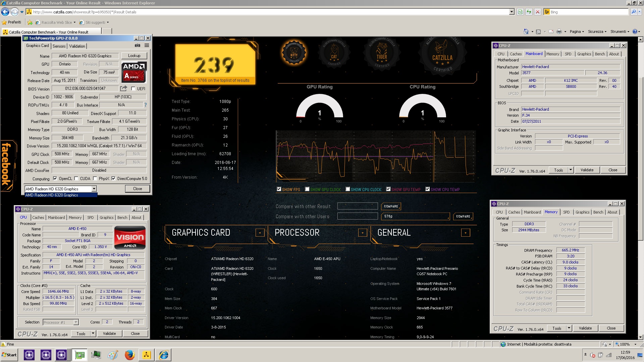Click the BIOS version share/export icon
The image size is (644, 362).
pyautogui.click(x=124, y=88)
